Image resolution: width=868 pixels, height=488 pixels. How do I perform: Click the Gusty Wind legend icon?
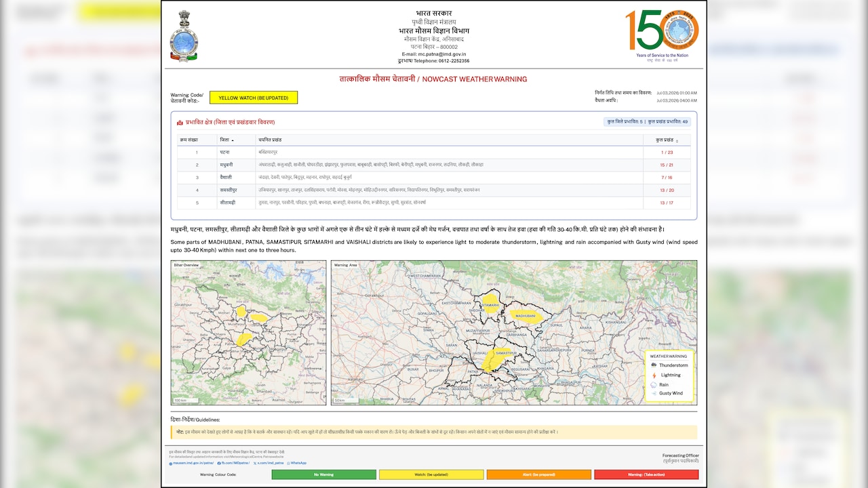tap(654, 393)
